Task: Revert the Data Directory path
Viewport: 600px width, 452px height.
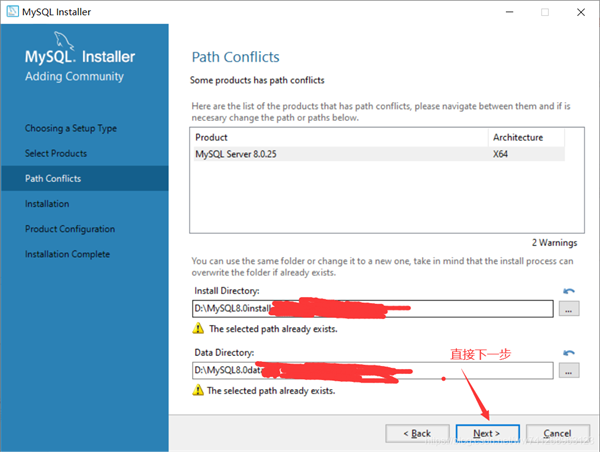Action: (569, 353)
